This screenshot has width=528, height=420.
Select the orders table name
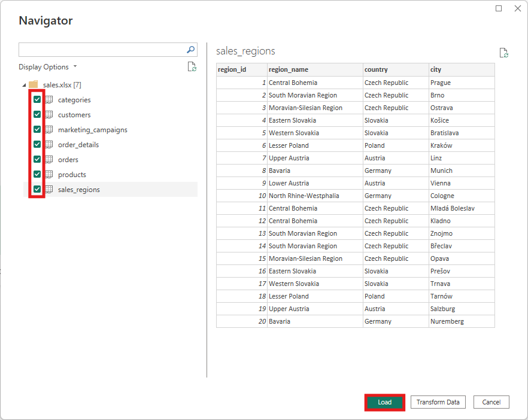(68, 160)
